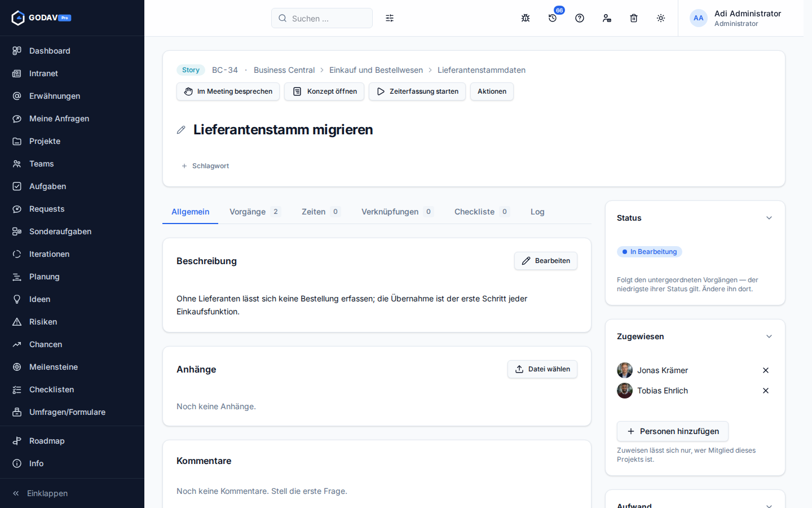Screen dimensions: 812x508
Task: Open the Aktionen menu
Action: (x=492, y=91)
